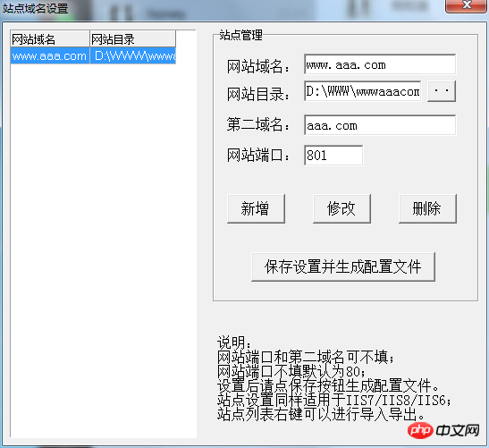Click the 网站域名 column header
Screen dimensions: 489x448
tap(50, 39)
